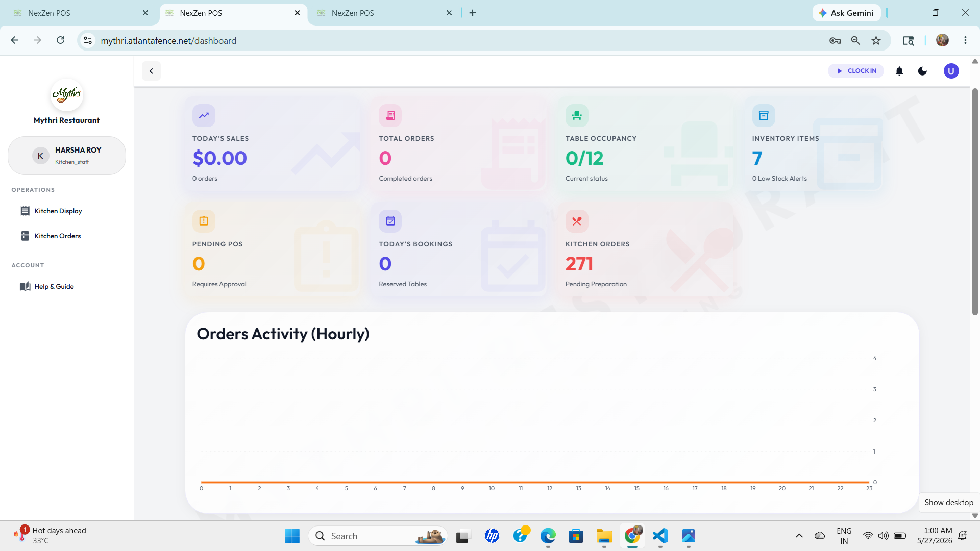Click the Total Orders receipt icon
The image size is (980, 551).
(x=390, y=115)
